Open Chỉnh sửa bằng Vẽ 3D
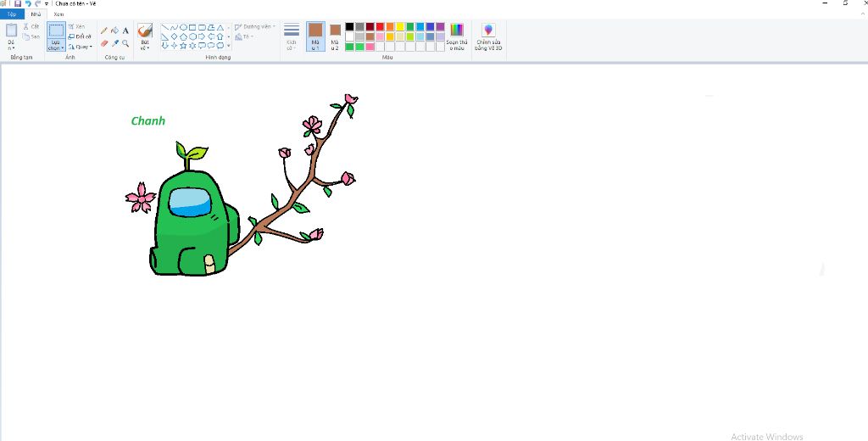 click(488, 36)
